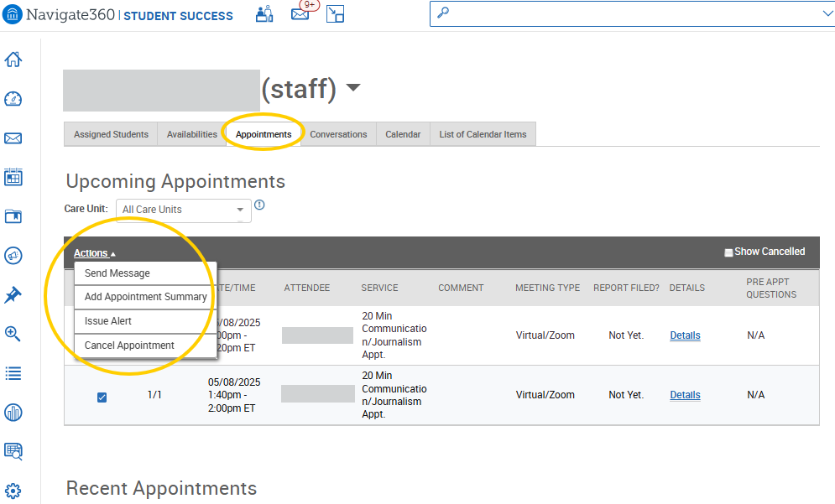This screenshot has height=504, width=835.
Task: Expand the staff role dropdown arrow
Action: pyautogui.click(x=353, y=87)
